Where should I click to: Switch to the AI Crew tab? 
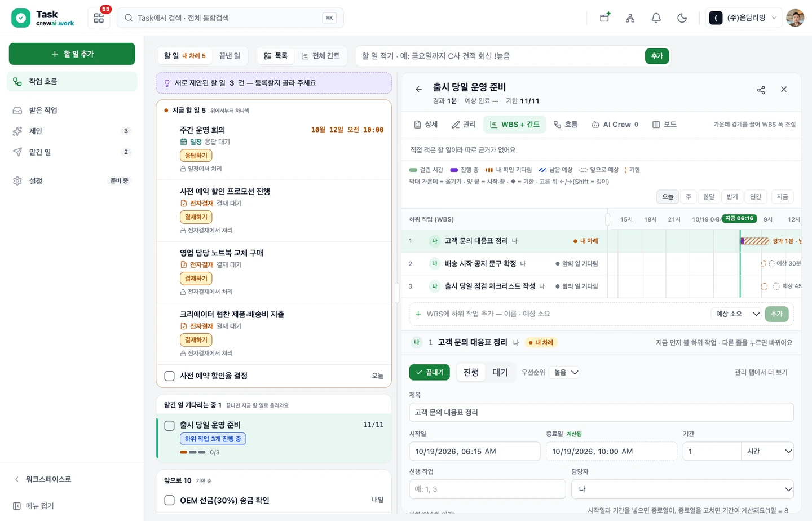pos(615,125)
